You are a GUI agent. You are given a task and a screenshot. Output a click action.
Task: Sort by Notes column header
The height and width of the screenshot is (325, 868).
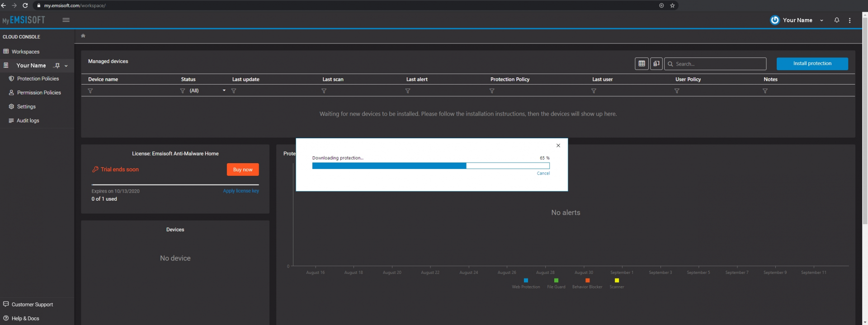pyautogui.click(x=770, y=79)
